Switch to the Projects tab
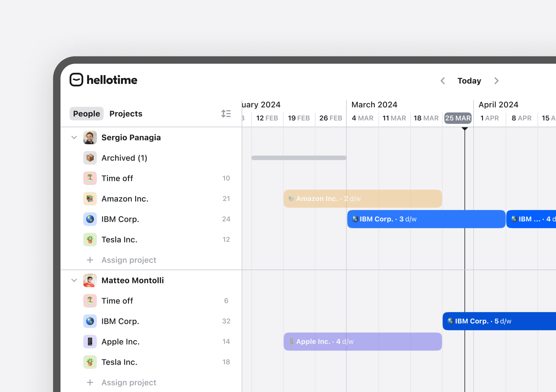The image size is (556, 392). point(126,114)
